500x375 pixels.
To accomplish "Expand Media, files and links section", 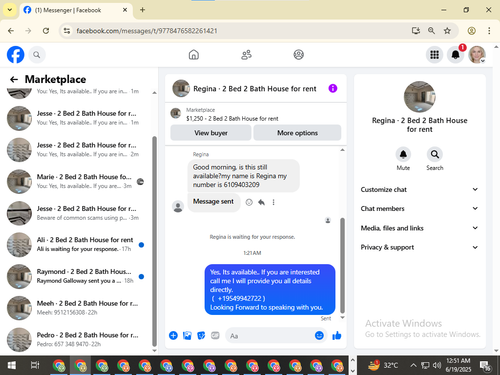I will 419,228.
